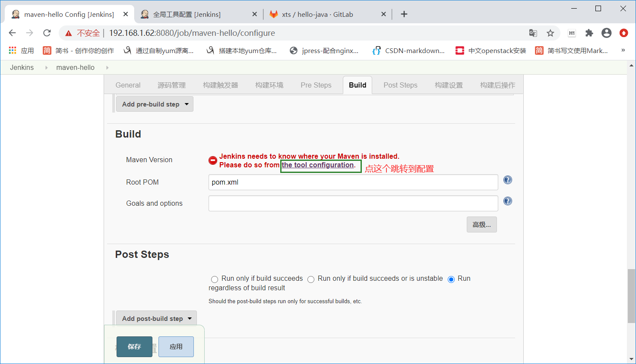Viewport: 636px width, 364px height.
Task: Click the red error icon beside Maven Version
Action: point(213,160)
